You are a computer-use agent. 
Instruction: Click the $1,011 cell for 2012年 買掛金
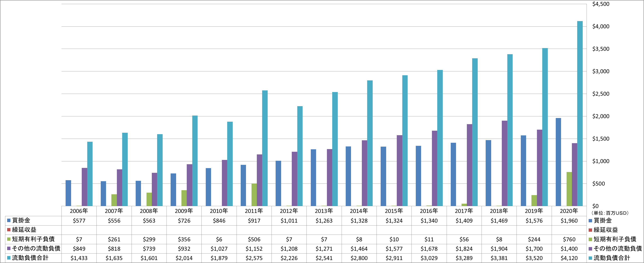pyautogui.click(x=289, y=221)
